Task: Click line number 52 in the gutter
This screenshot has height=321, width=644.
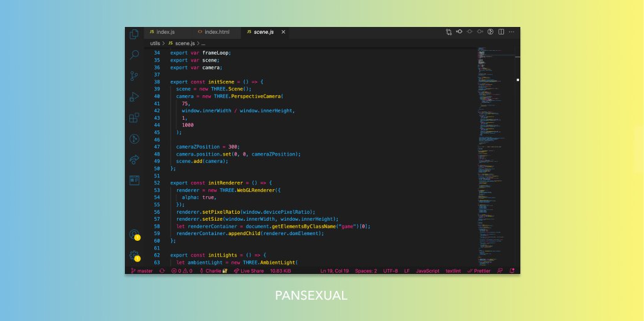Action: 157,183
